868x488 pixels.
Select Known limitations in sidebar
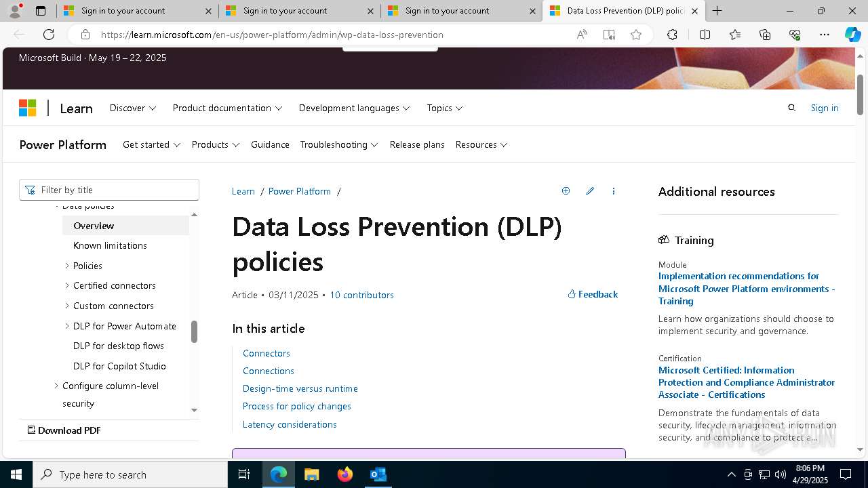coord(110,245)
